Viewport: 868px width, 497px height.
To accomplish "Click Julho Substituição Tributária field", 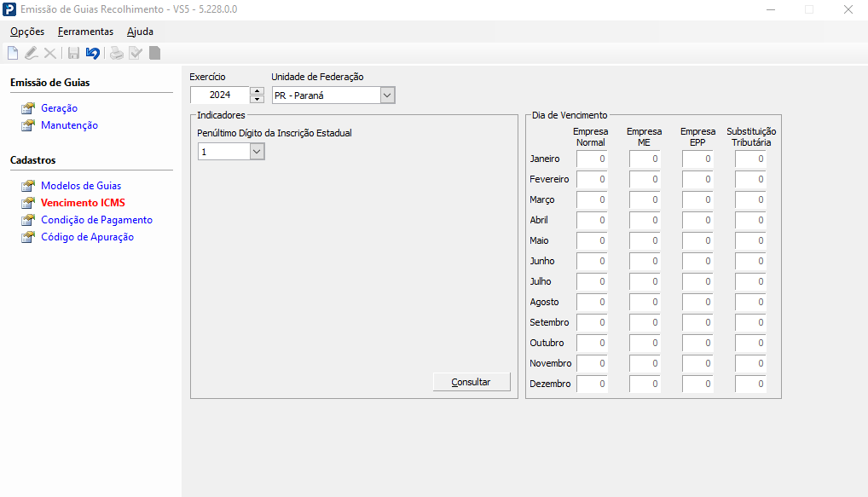I will [x=750, y=281].
